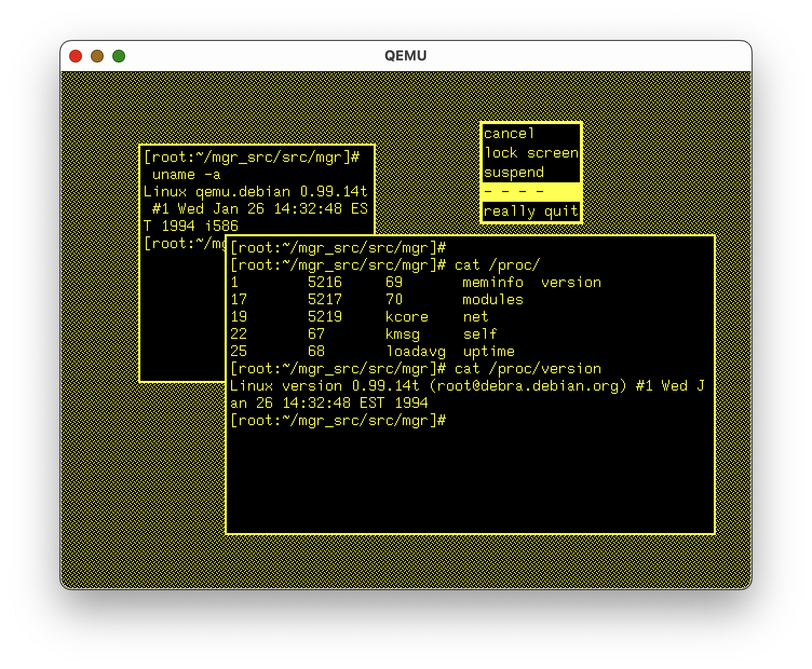This screenshot has width=812, height=669.
Task: Click kcore in the proc listing
Action: tap(407, 317)
